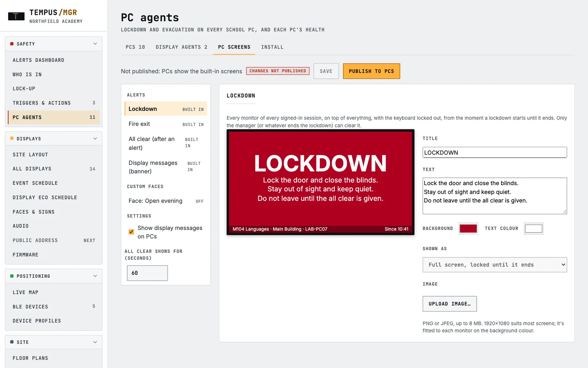Open Firmware page

(54, 255)
